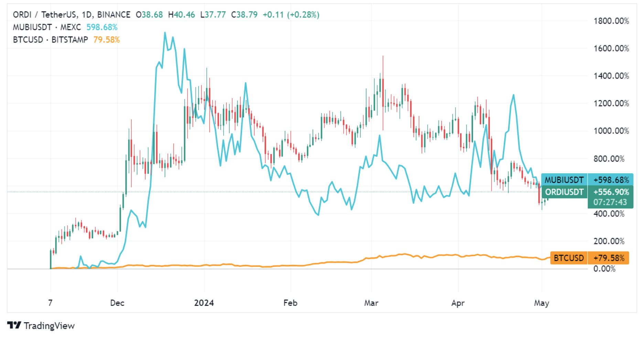The width and height of the screenshot is (644, 339).
Task: Click the 0.00% axis label
Action: tap(604, 269)
